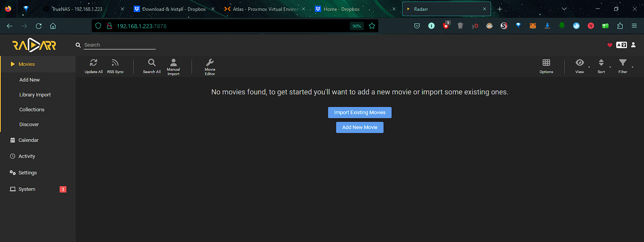The image size is (644, 242).
Task: Open the View eye dropdown
Action: tap(580, 66)
